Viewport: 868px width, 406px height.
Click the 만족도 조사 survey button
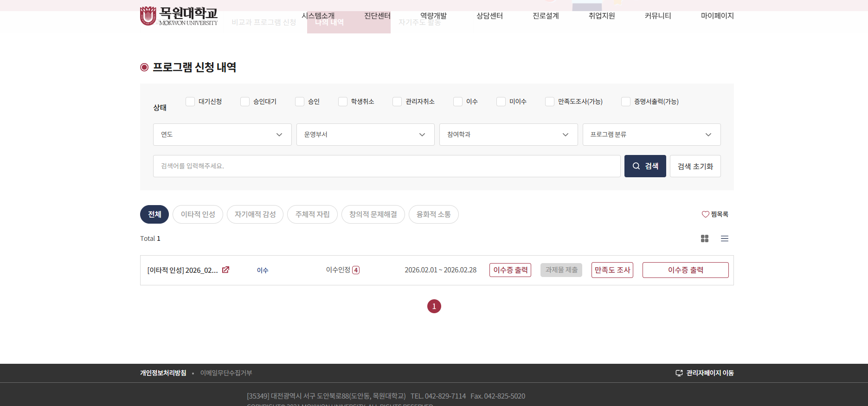point(612,270)
